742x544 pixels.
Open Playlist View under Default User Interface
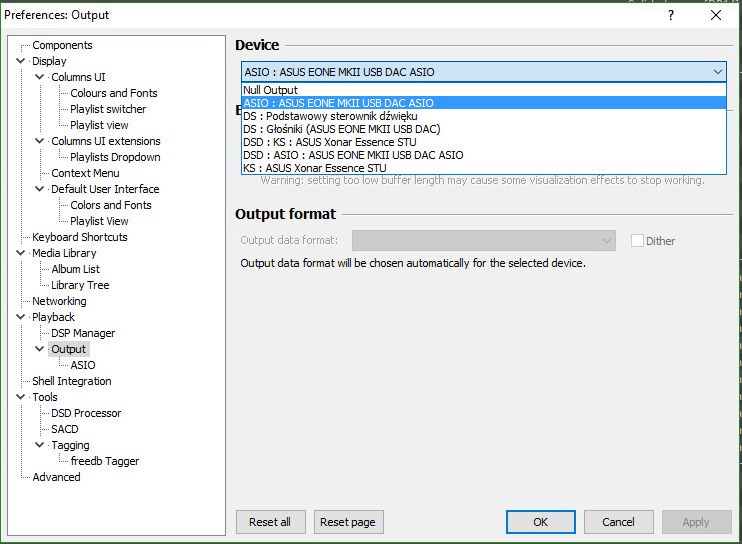click(99, 221)
